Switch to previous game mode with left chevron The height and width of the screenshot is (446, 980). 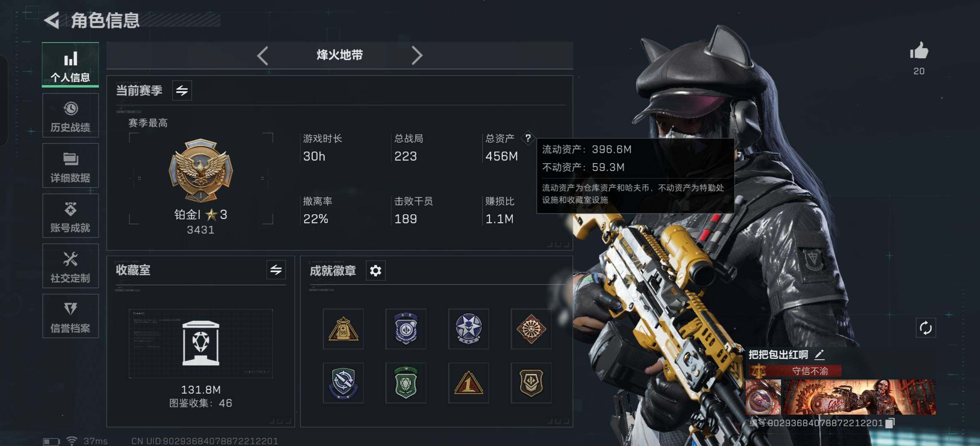(x=263, y=55)
